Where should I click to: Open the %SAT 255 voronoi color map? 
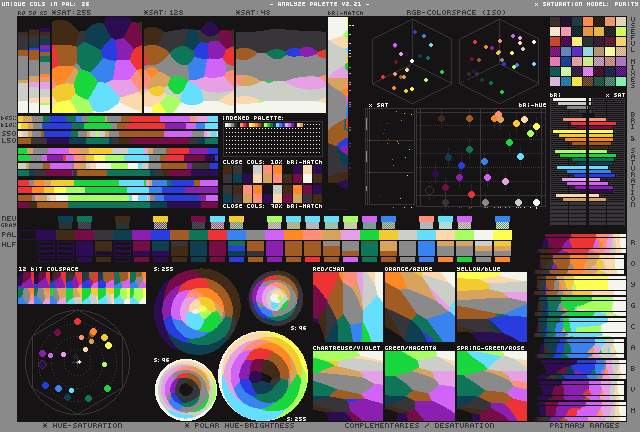coord(97,65)
